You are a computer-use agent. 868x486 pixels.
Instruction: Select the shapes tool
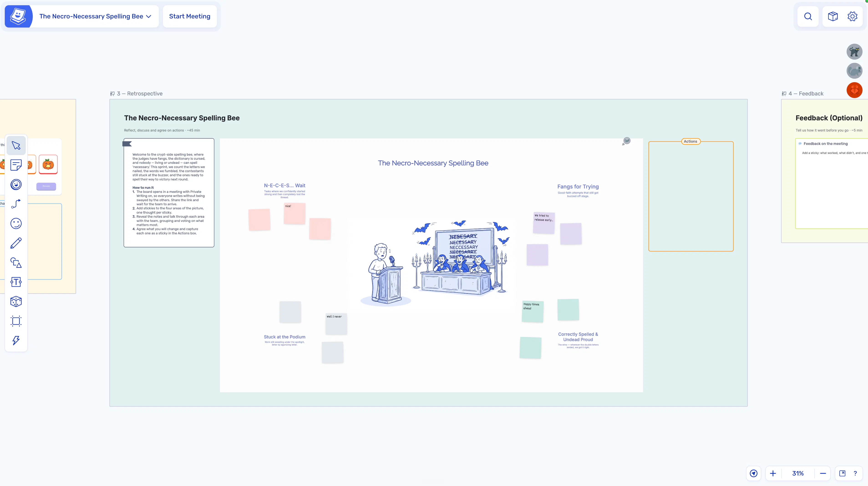click(x=16, y=262)
